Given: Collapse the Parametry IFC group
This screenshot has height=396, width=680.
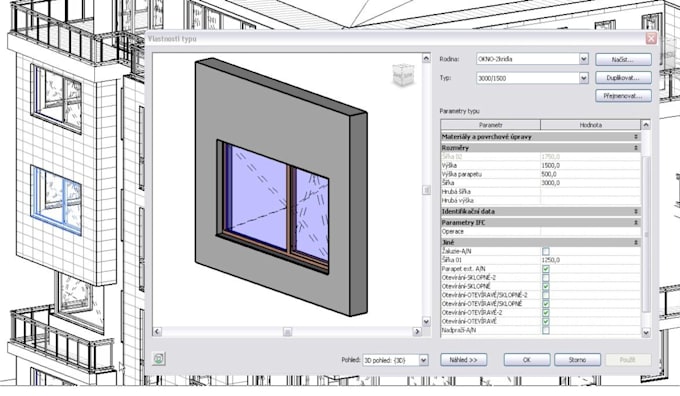Looking at the screenshot, I should (636, 223).
